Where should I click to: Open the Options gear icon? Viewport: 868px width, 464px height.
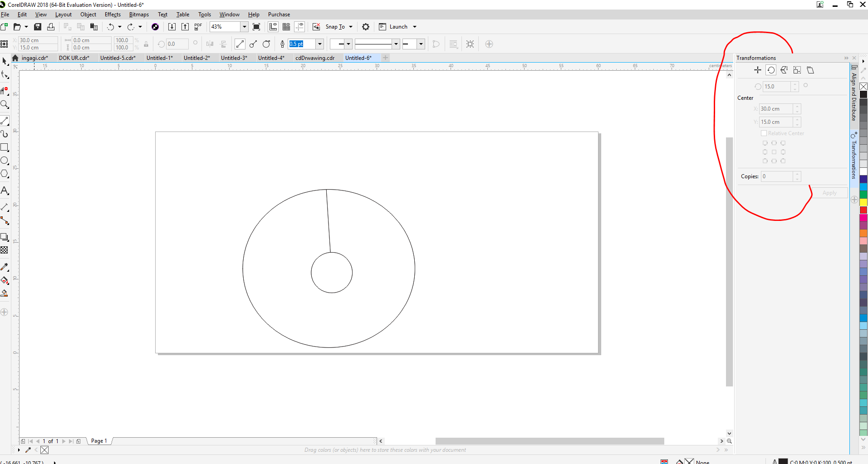tap(366, 27)
